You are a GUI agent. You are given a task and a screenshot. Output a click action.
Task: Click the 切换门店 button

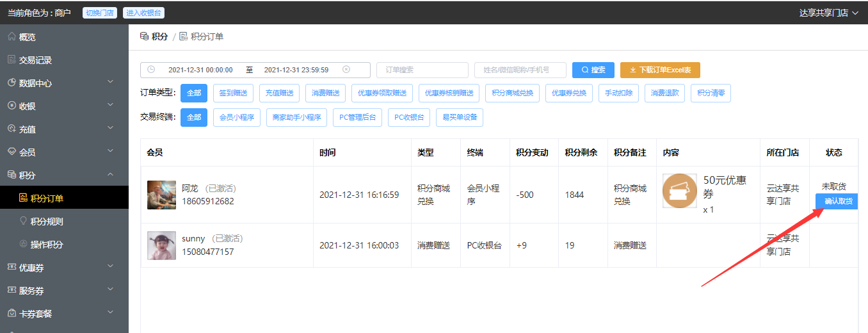pyautogui.click(x=99, y=13)
